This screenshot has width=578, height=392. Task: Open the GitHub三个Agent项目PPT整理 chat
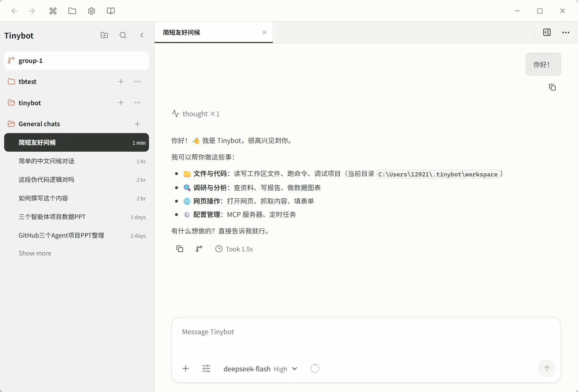tap(76, 235)
